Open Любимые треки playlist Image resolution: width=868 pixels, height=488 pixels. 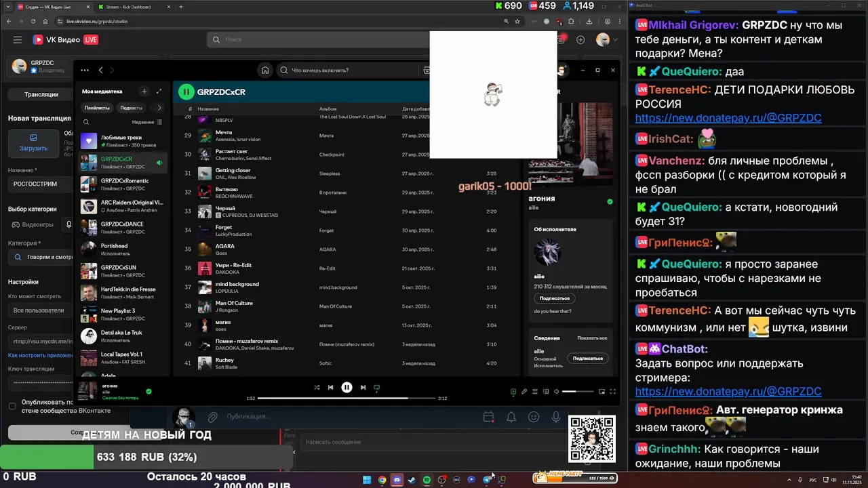[122, 141]
